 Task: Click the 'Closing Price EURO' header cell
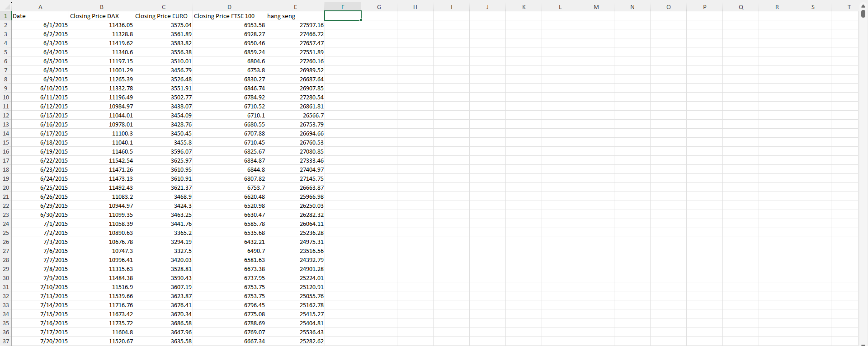click(163, 16)
